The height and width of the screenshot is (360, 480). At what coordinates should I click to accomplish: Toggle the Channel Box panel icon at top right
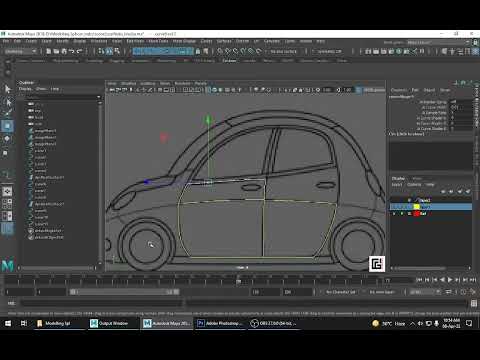point(475,51)
